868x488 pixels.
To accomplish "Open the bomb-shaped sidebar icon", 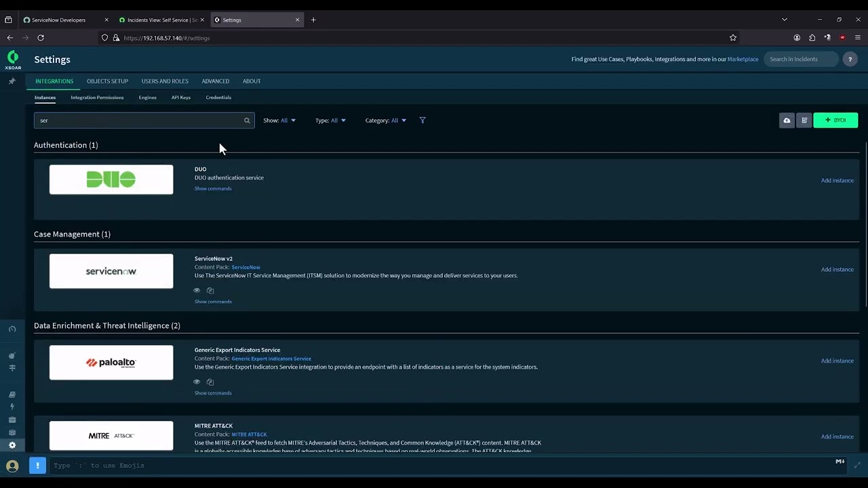I will point(12,356).
